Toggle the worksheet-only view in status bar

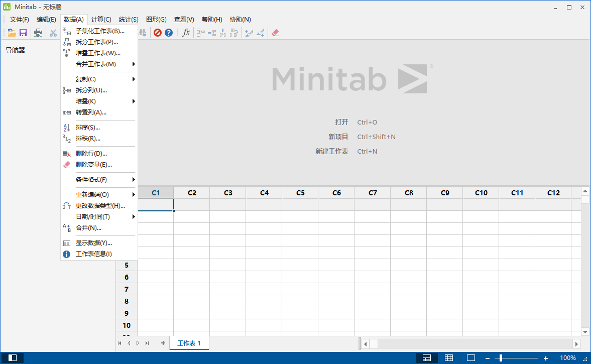point(448,357)
